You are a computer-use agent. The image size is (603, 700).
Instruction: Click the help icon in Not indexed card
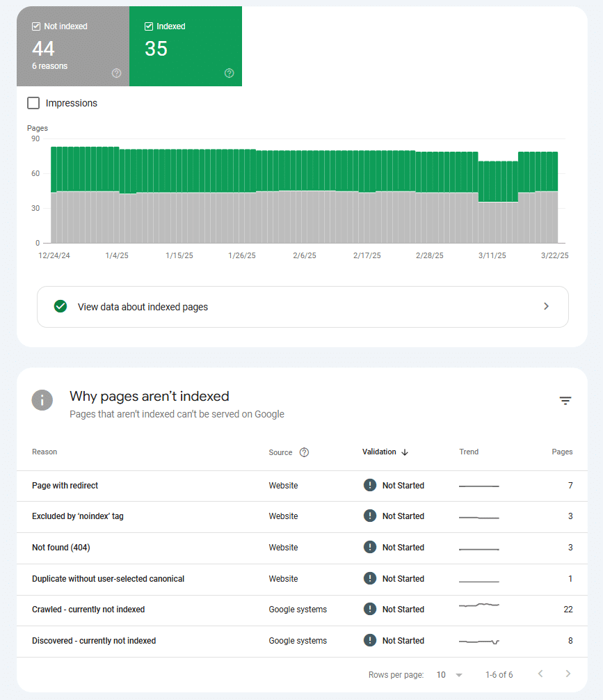(x=116, y=73)
